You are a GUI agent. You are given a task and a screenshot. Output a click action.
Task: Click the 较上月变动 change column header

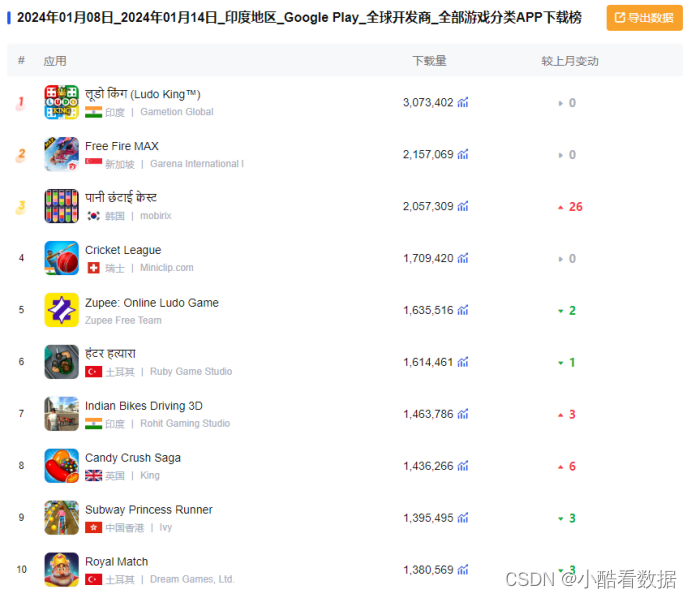[570, 61]
